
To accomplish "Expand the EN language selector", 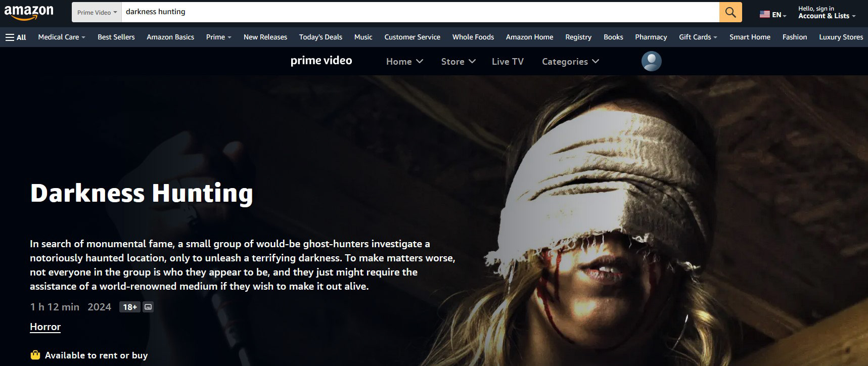I will pos(779,15).
